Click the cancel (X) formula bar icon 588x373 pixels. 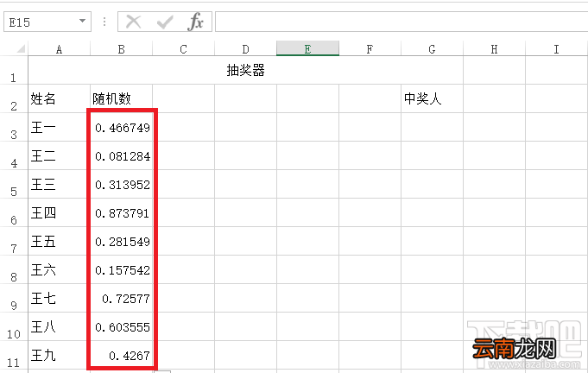[x=134, y=22]
